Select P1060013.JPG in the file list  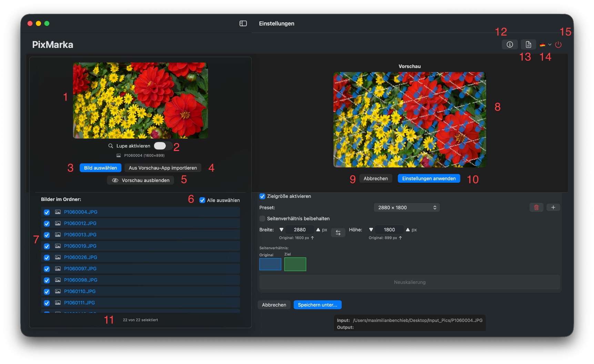[80, 235]
